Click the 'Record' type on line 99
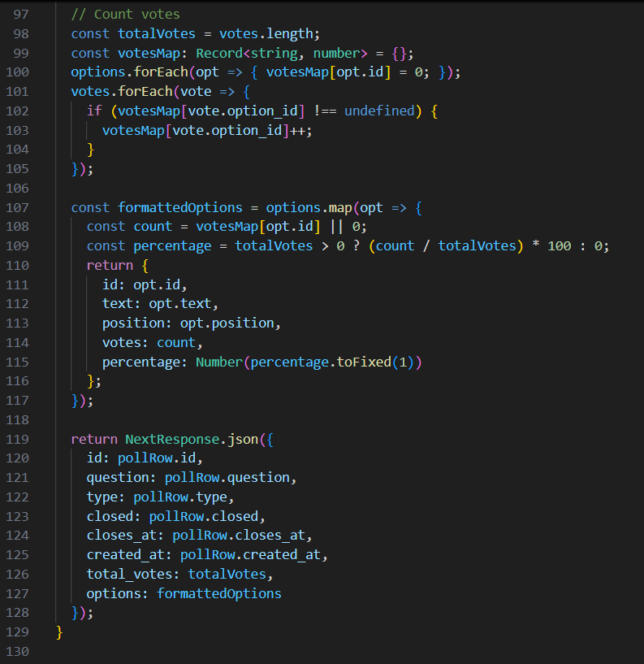The width and height of the screenshot is (644, 664). (219, 54)
